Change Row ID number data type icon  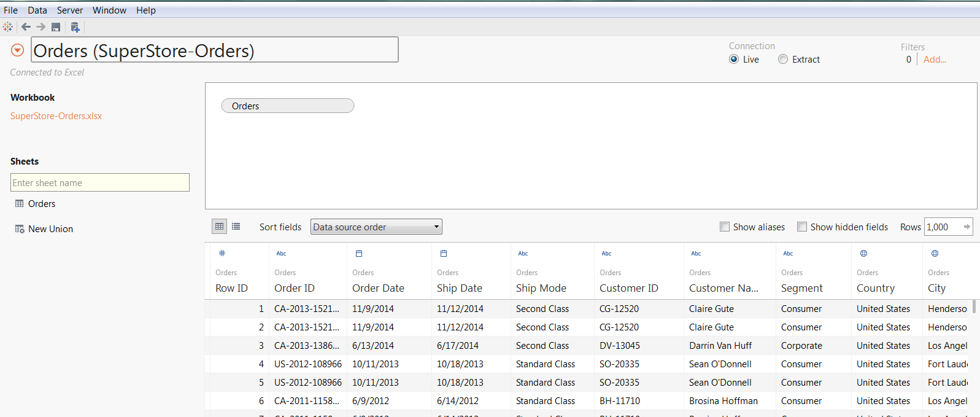(222, 253)
